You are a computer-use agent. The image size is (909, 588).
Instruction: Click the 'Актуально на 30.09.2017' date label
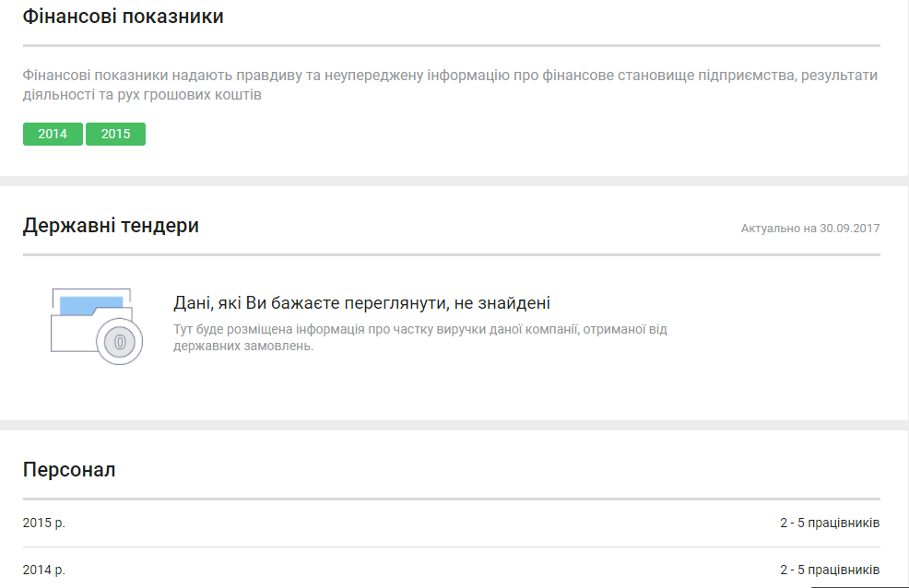click(x=809, y=228)
